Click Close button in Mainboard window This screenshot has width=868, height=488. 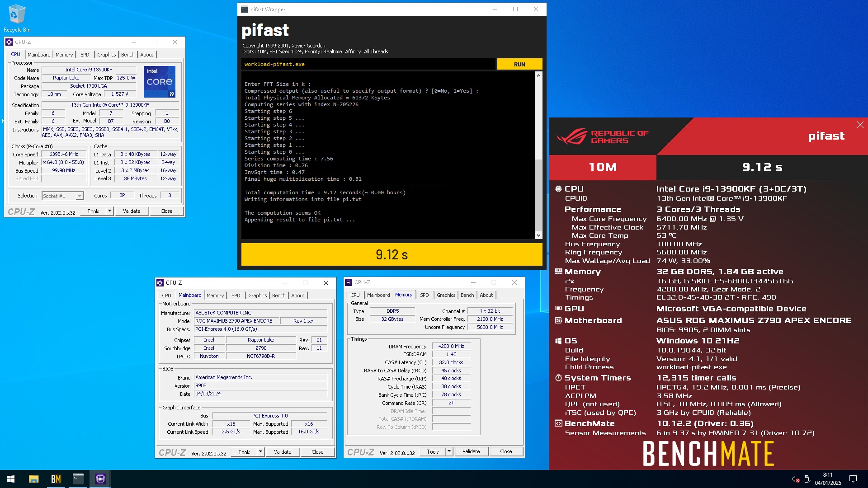(x=317, y=452)
